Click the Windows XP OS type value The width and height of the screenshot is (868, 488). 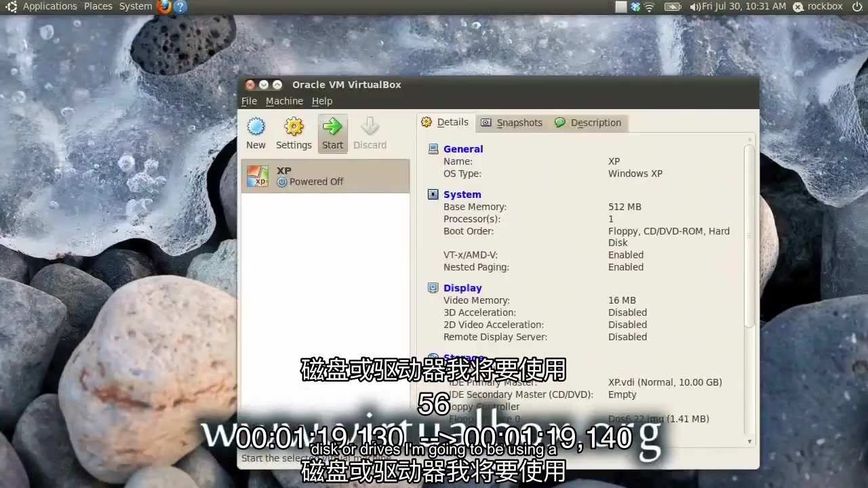(x=635, y=174)
